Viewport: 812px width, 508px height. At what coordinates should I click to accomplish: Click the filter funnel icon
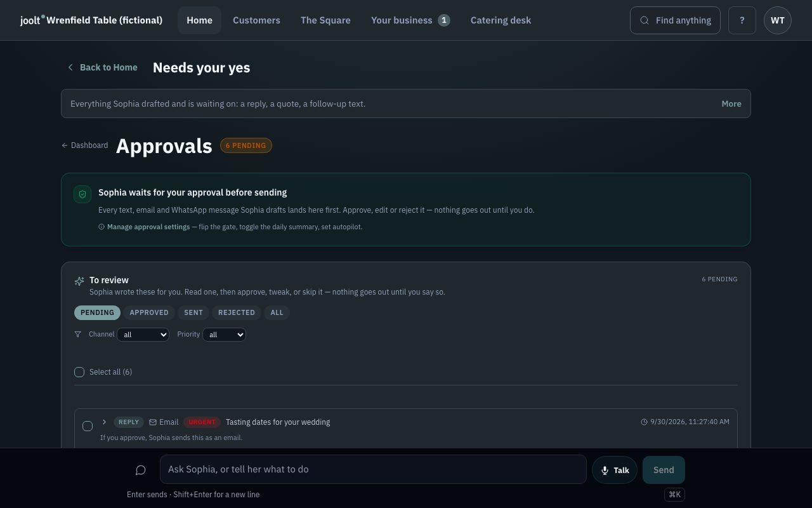tap(78, 334)
